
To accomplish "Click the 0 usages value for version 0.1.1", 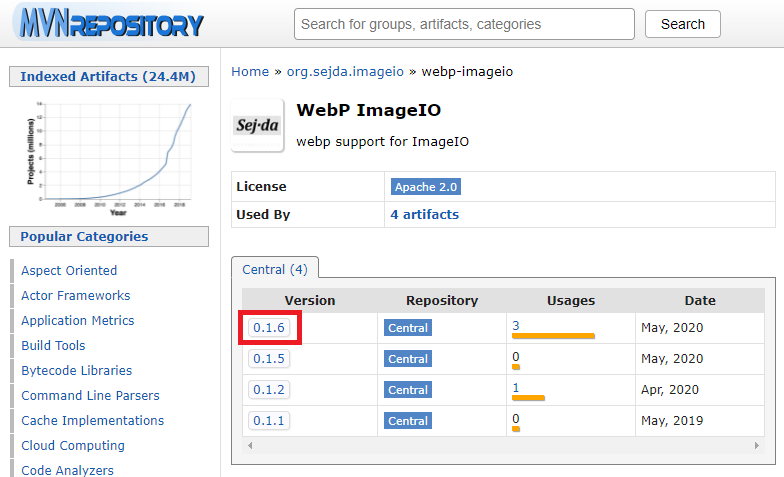I will 516,418.
